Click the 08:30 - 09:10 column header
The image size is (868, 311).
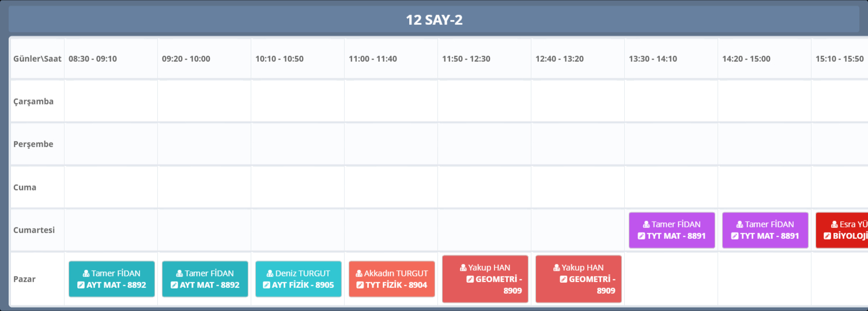pos(93,59)
